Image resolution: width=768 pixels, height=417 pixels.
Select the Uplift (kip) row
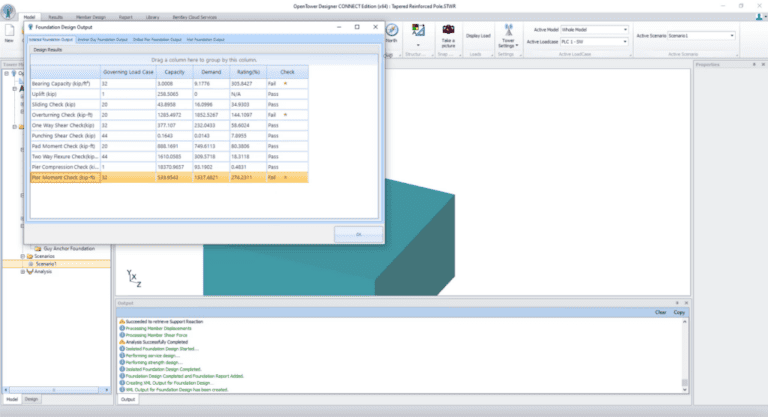tap(169, 94)
